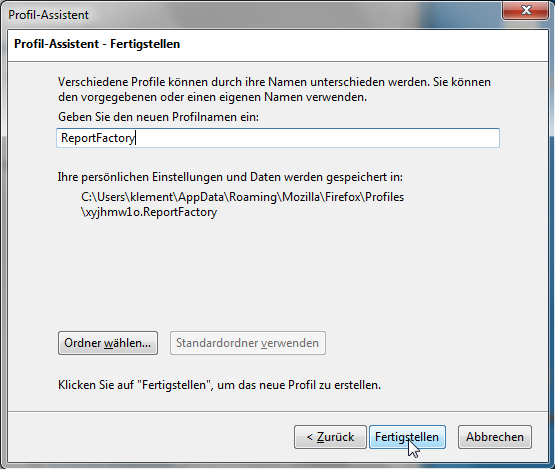Click the Fertigstellen button
Screen dimensions: 555x469
point(407,437)
